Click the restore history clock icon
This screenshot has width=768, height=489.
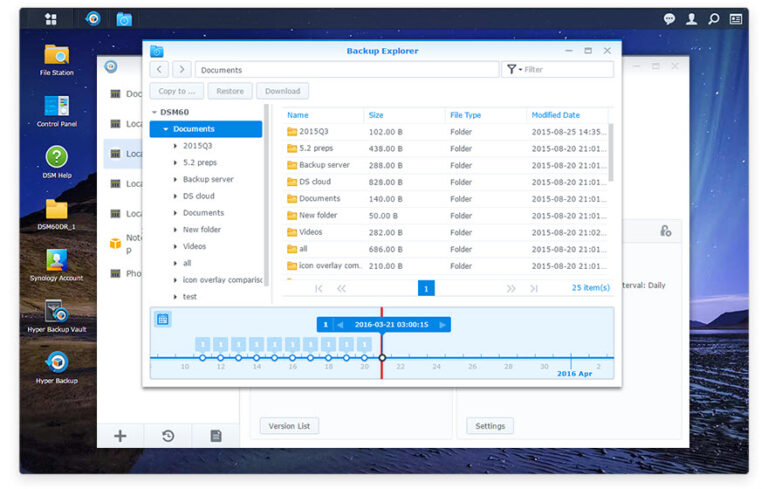pyautogui.click(x=168, y=436)
